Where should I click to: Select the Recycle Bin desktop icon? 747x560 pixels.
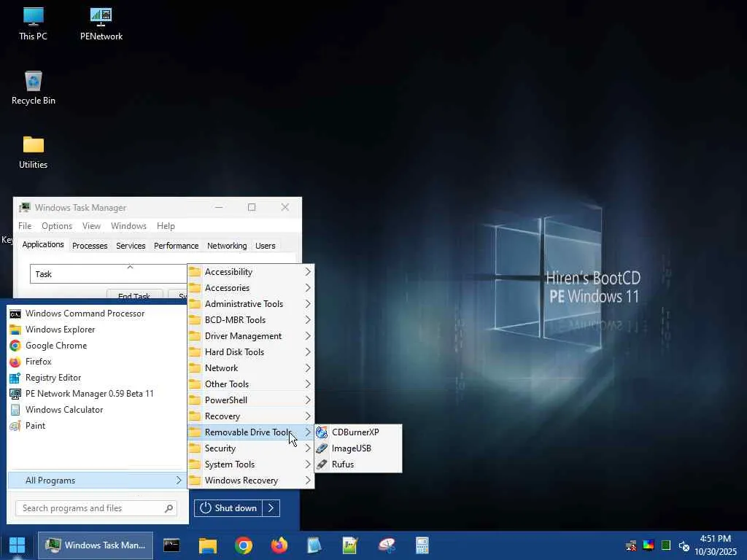(x=34, y=87)
